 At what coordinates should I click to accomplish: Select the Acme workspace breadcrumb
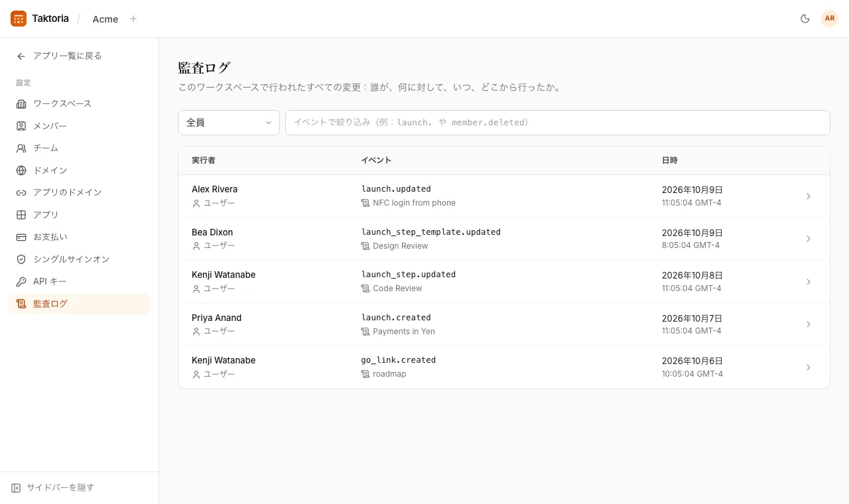point(105,19)
